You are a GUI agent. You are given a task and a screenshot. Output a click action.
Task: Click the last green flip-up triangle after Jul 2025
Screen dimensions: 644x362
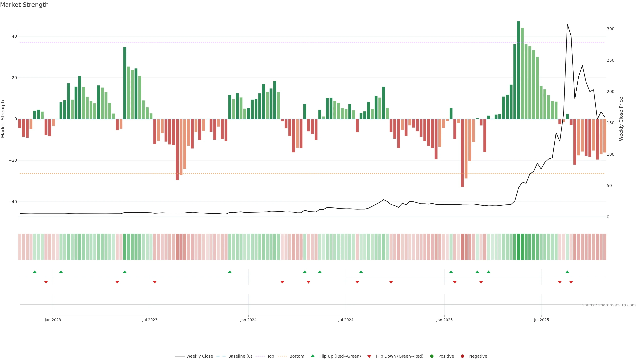pyautogui.click(x=567, y=272)
